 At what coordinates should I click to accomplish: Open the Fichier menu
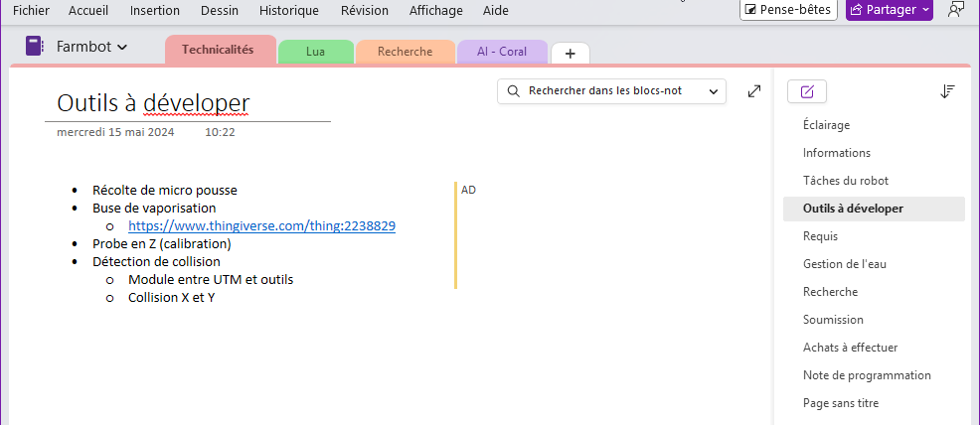point(31,11)
